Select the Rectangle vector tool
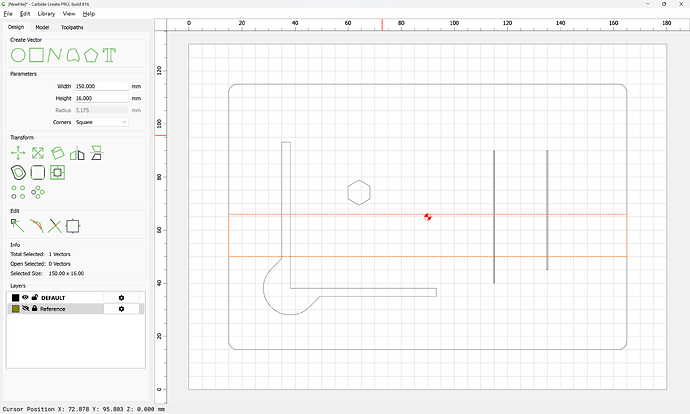The width and height of the screenshot is (690, 414). [x=37, y=55]
